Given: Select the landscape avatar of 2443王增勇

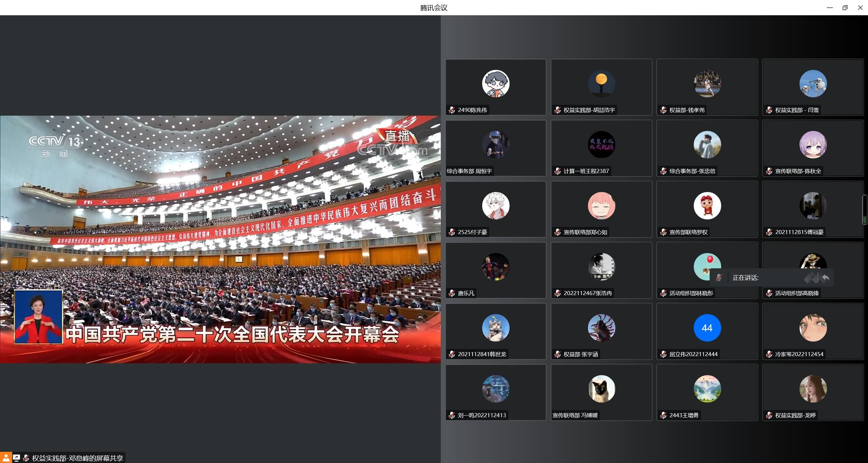Looking at the screenshot, I should [707, 389].
